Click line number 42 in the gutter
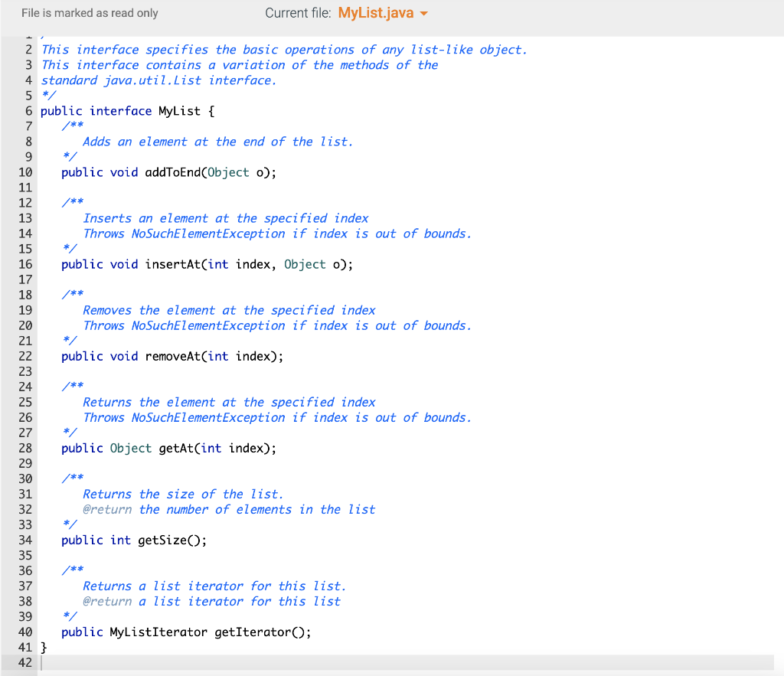 [x=24, y=662]
